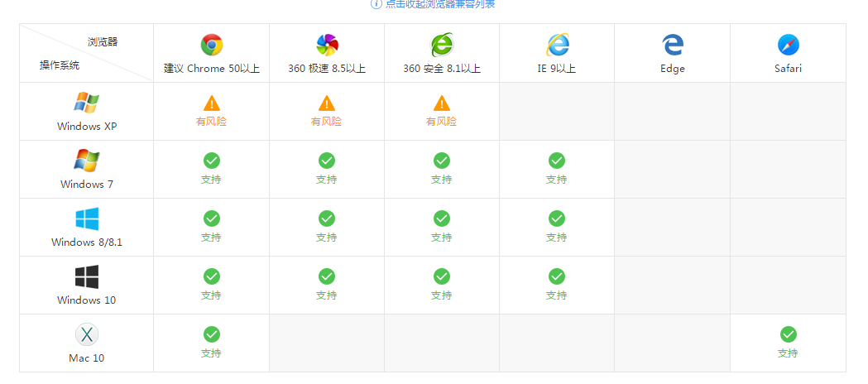This screenshot has width=868, height=384.
Task: Click the green checkmark for Safari on Mac 10
Action: click(788, 334)
